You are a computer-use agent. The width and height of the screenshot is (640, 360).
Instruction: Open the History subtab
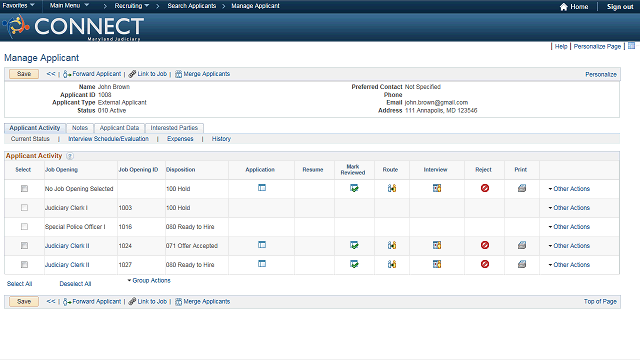(221, 139)
